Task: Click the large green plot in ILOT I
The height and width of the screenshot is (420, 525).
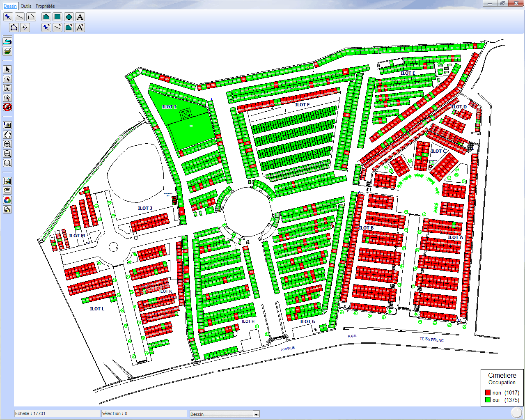Action: click(191, 131)
